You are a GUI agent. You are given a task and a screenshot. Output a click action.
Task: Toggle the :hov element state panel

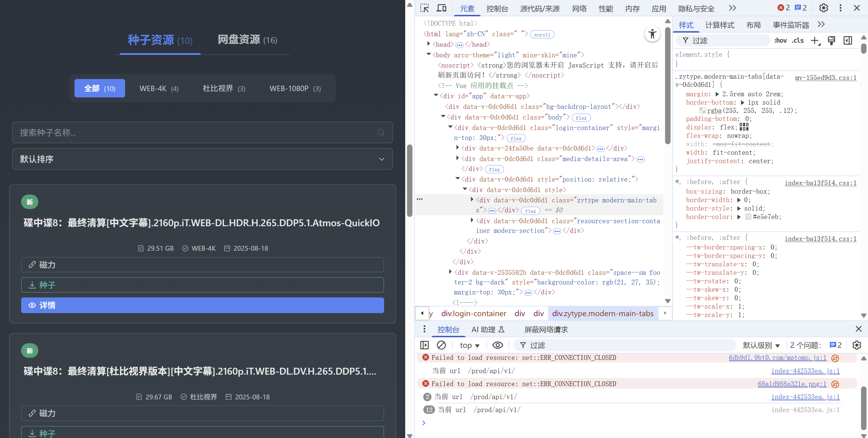click(780, 41)
